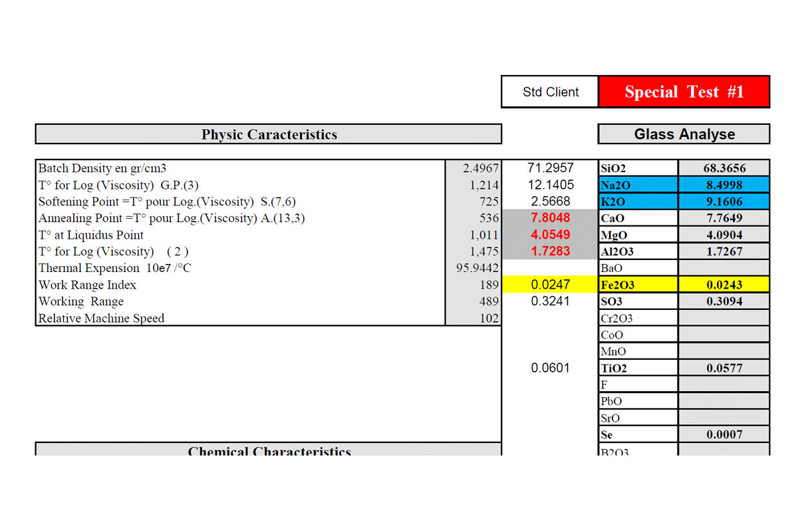This screenshot has height=532, width=798.
Task: Click the Work Range Index label
Action: [x=87, y=285]
